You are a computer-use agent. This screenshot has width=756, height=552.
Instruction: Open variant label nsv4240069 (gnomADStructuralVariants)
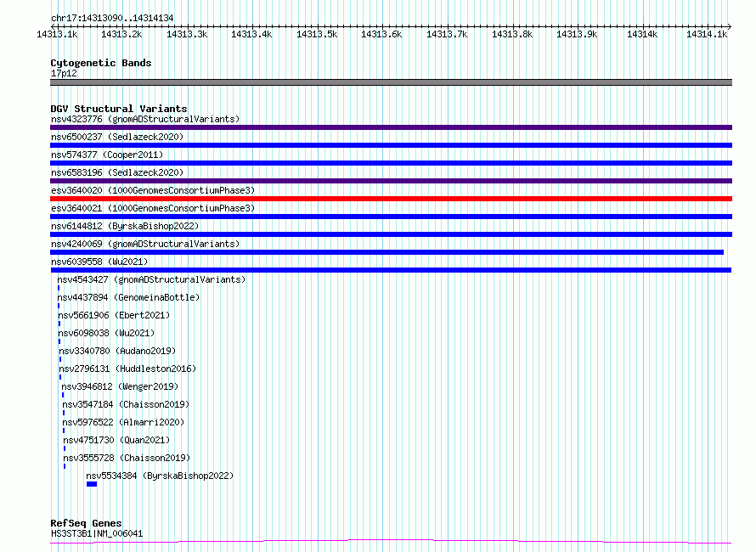tap(145, 244)
